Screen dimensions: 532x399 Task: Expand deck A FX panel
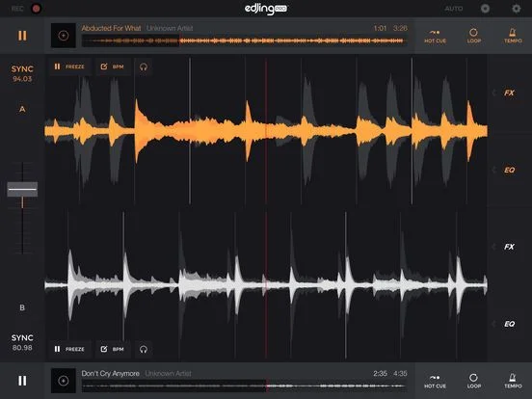click(x=509, y=93)
